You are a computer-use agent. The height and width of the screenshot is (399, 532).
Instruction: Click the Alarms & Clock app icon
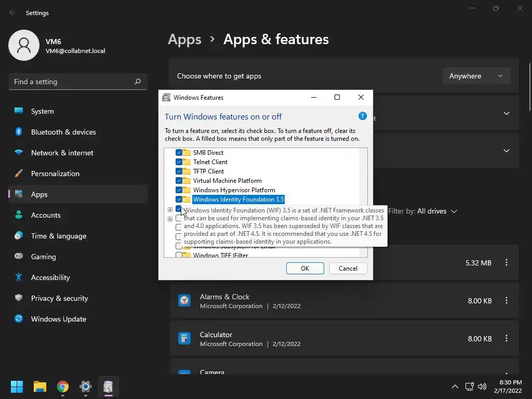184,300
